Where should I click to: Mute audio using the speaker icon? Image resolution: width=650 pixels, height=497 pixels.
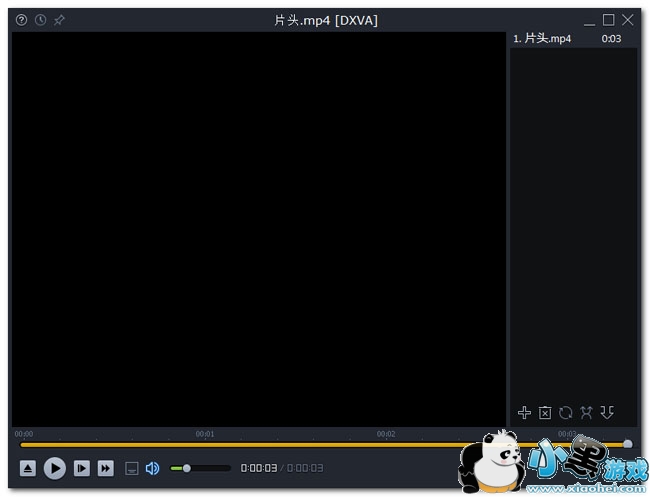coord(153,468)
